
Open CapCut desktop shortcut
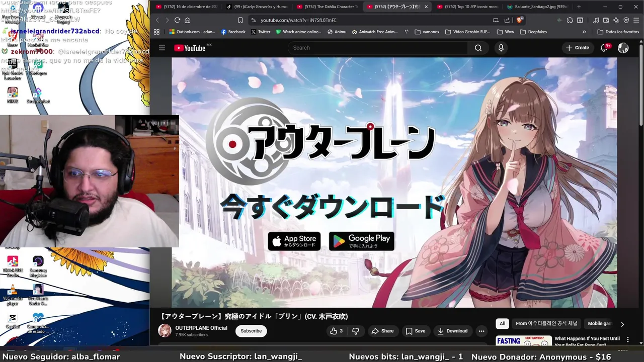click(13, 321)
